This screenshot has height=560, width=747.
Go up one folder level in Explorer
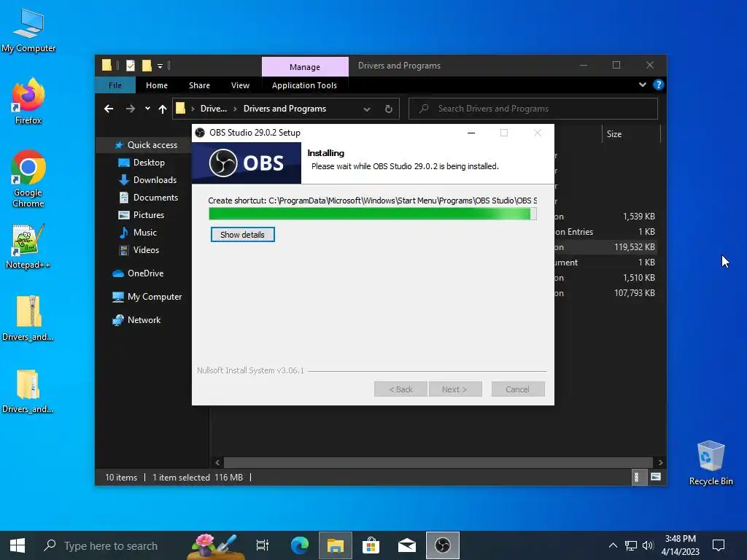coord(163,109)
